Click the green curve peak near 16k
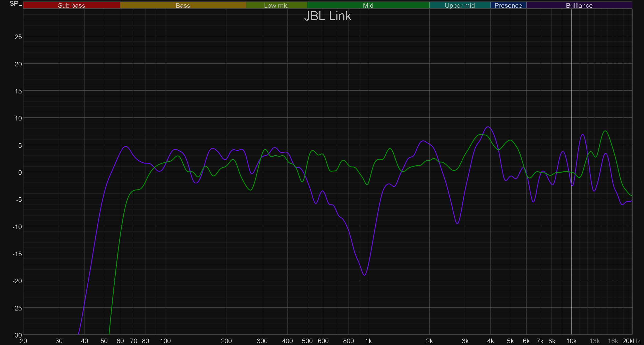 605,131
